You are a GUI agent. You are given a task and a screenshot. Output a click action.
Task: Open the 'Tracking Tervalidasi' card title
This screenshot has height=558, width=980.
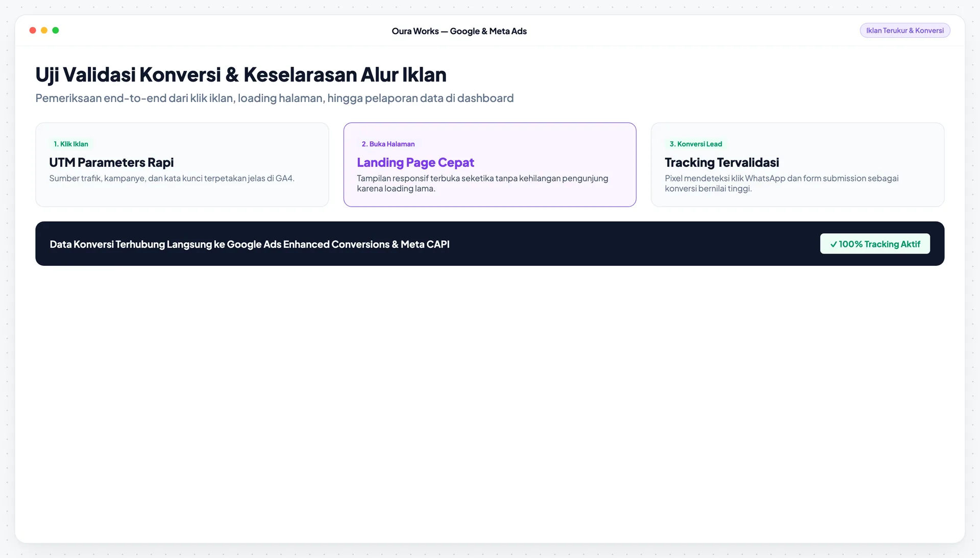(722, 162)
